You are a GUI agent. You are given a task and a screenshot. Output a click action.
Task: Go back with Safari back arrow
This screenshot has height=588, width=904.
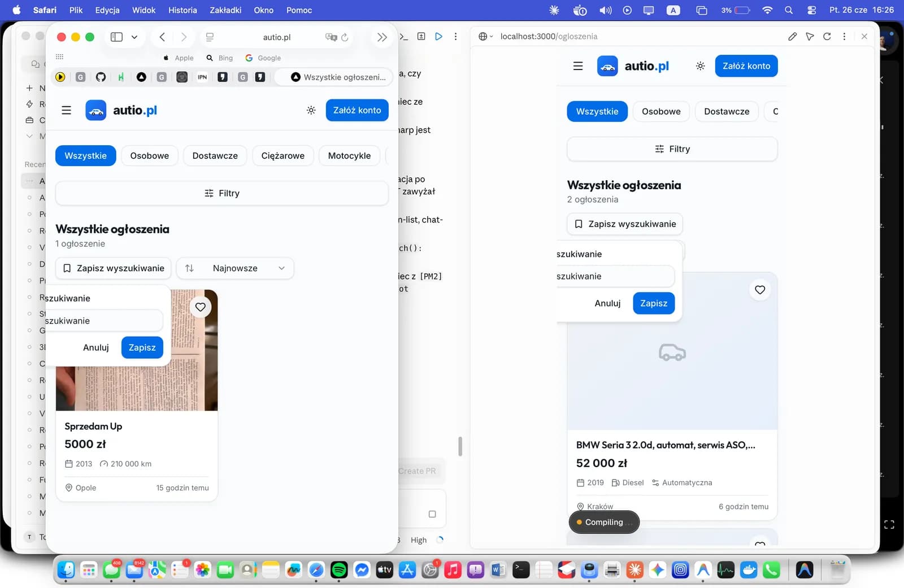pos(162,37)
